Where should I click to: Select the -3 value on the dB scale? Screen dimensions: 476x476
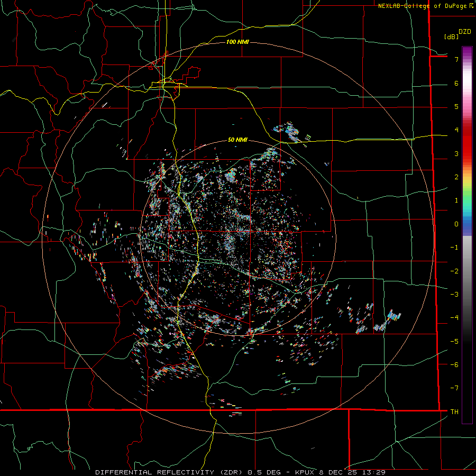(454, 295)
